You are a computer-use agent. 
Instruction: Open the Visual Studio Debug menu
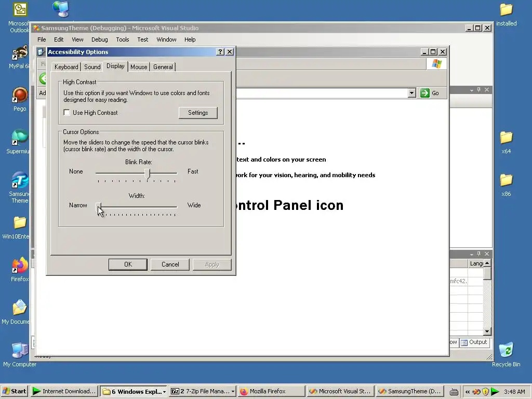click(x=99, y=39)
